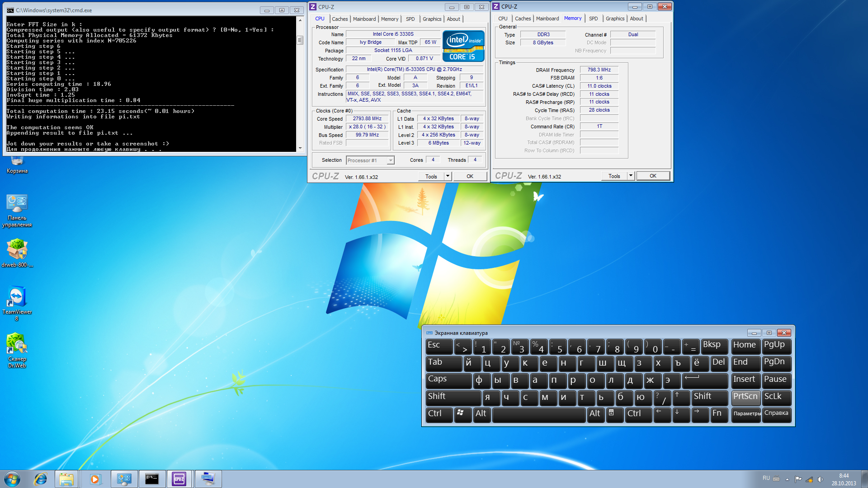Open the Graphics tab in right CPU-Z window
The height and width of the screenshot is (488, 868).
tap(615, 19)
